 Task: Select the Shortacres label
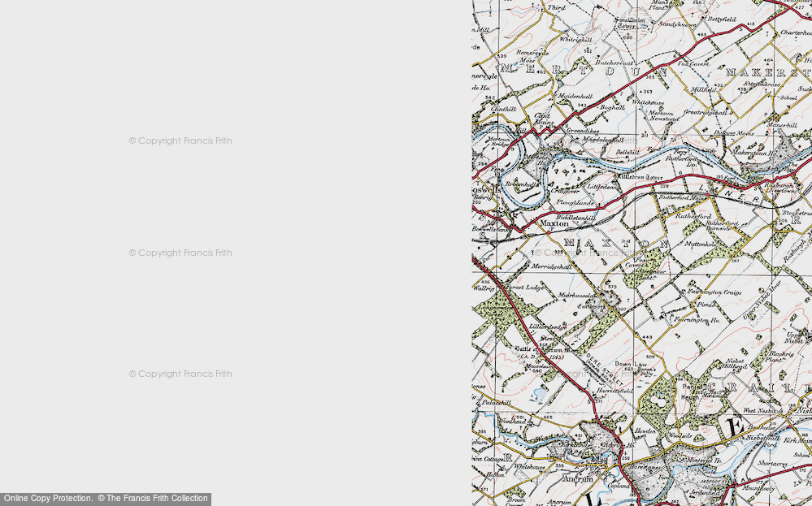[772, 464]
